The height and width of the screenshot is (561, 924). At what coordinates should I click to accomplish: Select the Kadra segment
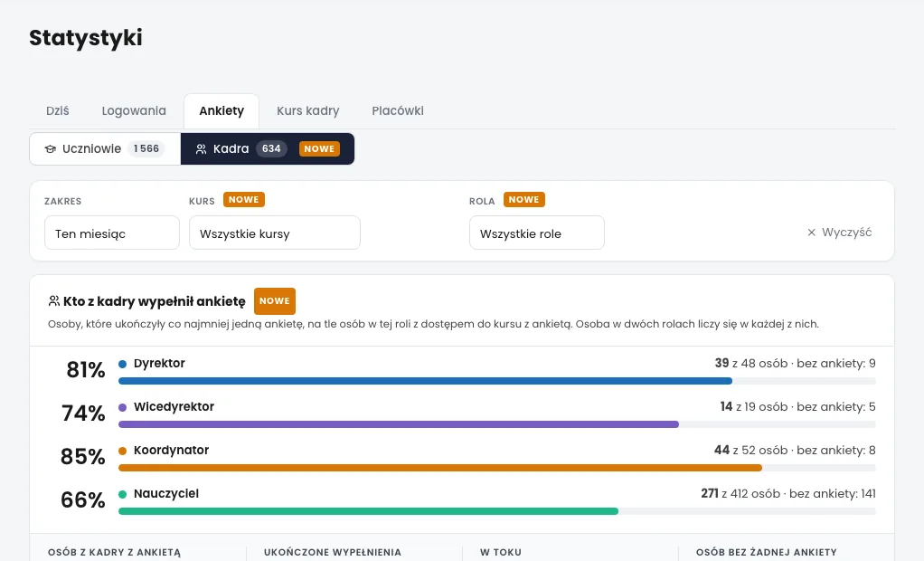pyautogui.click(x=268, y=148)
